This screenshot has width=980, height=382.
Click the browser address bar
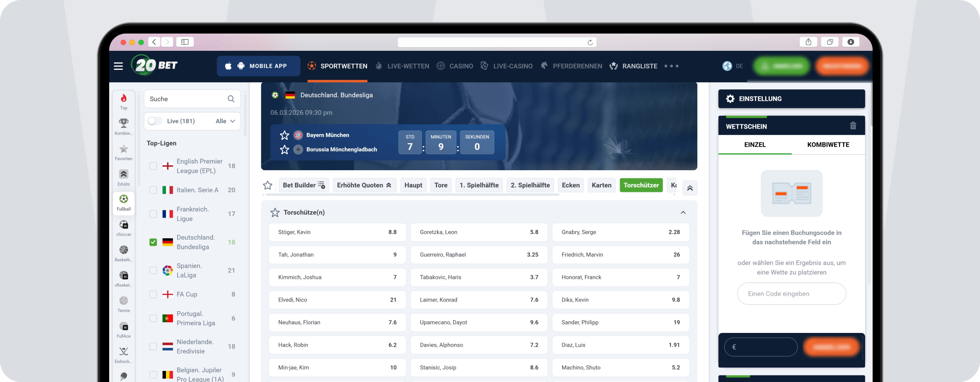497,42
